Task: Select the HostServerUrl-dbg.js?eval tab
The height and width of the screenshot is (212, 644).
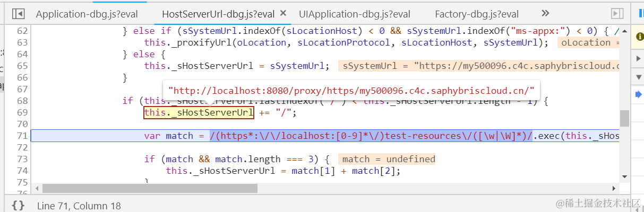Action: [x=218, y=14]
